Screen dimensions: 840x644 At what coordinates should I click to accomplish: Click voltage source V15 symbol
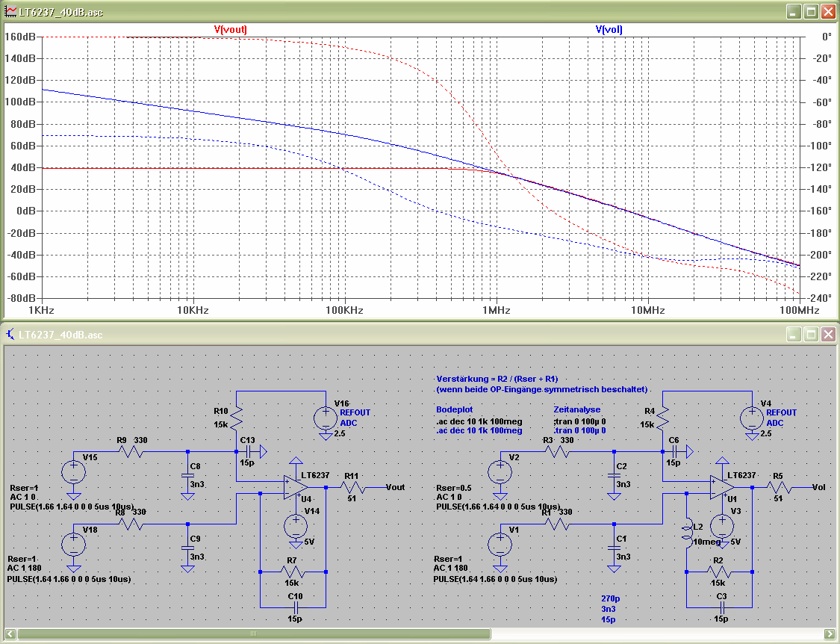point(73,472)
